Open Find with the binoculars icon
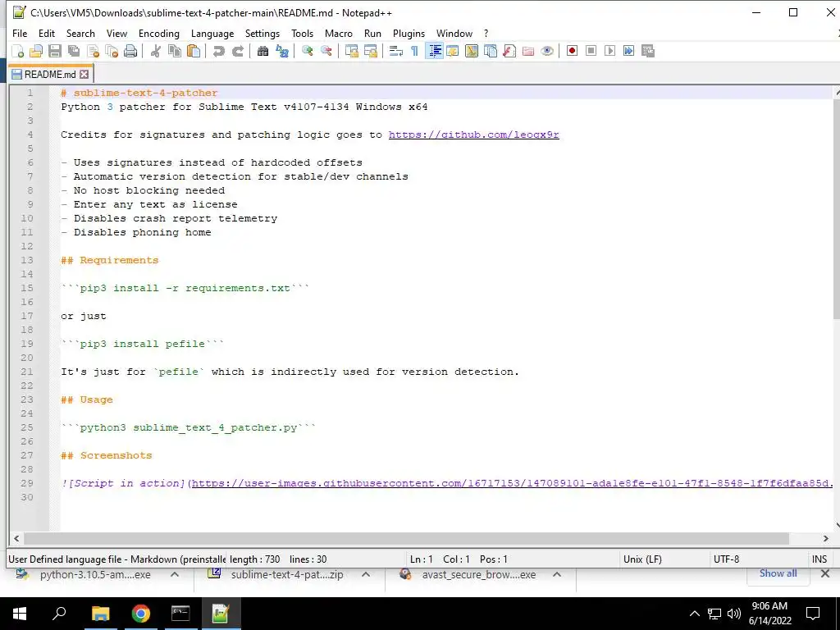Viewport: 840px width, 630px height. 262,51
